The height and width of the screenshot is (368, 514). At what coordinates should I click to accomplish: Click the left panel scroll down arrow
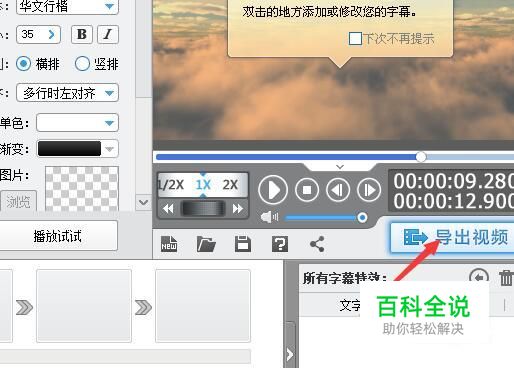[143, 202]
